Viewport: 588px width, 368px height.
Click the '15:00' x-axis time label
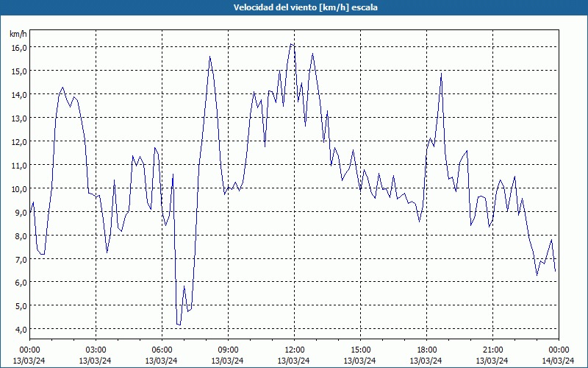click(x=360, y=350)
